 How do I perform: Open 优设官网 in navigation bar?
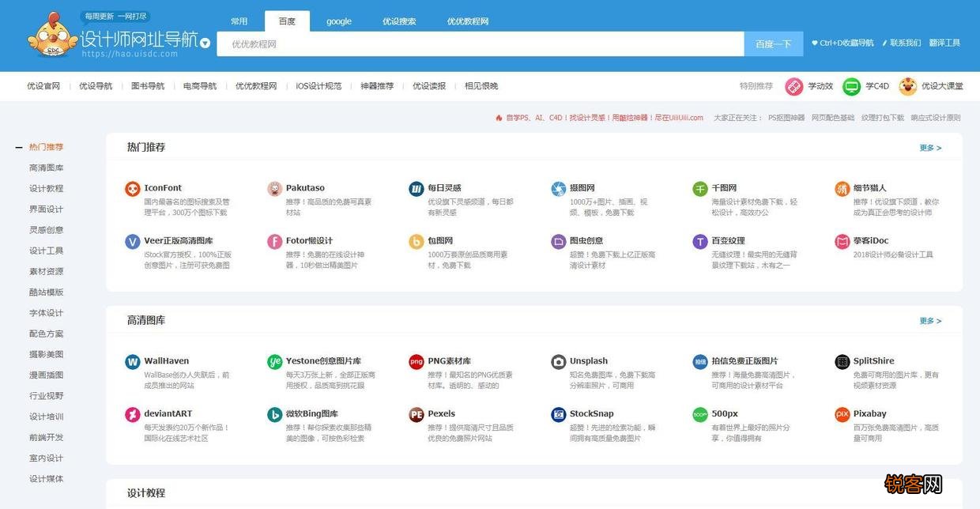pos(43,86)
